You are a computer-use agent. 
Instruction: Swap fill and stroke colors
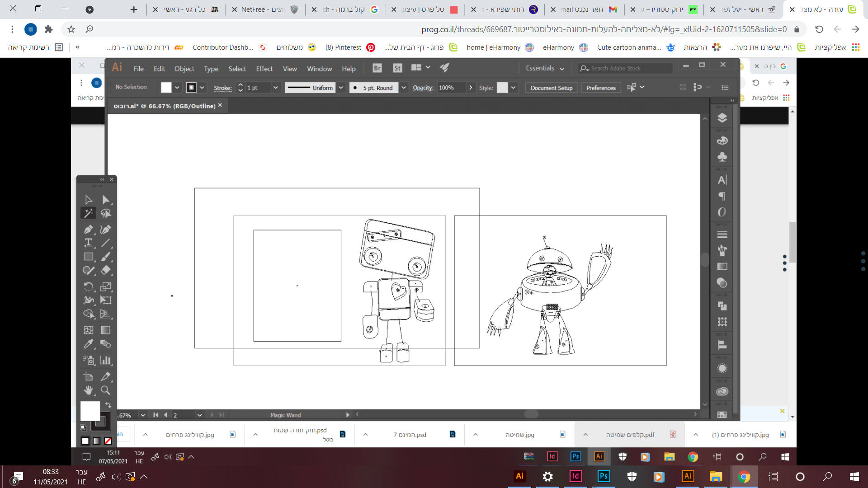108,405
